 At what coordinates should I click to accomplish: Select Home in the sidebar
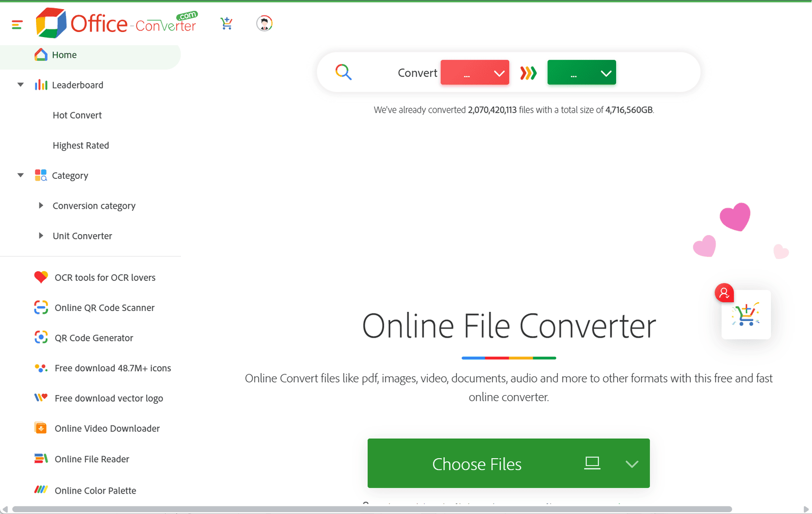pyautogui.click(x=64, y=55)
